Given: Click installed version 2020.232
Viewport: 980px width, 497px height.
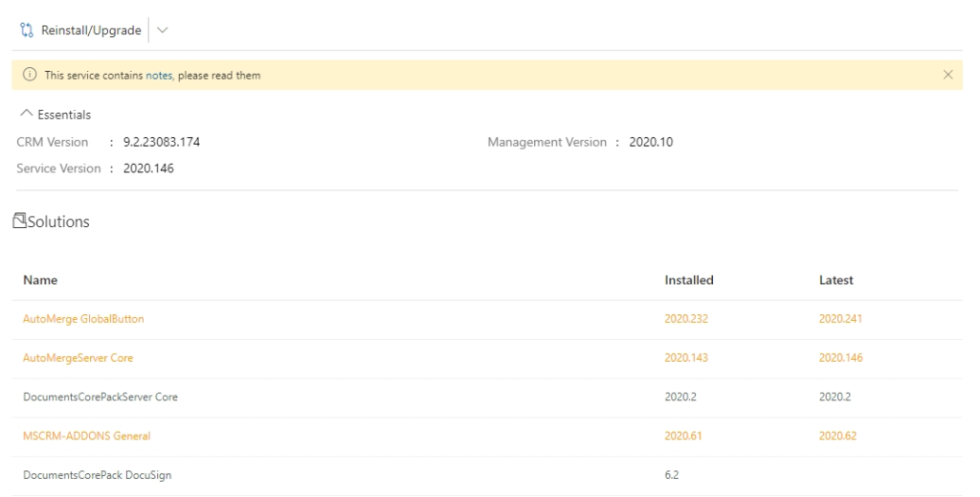Looking at the screenshot, I should (686, 319).
